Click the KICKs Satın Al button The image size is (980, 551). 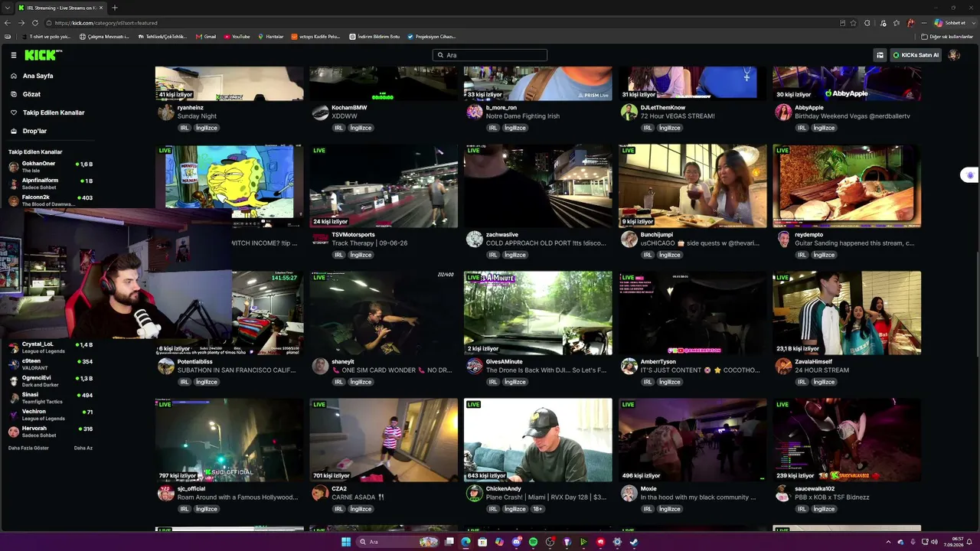916,55
